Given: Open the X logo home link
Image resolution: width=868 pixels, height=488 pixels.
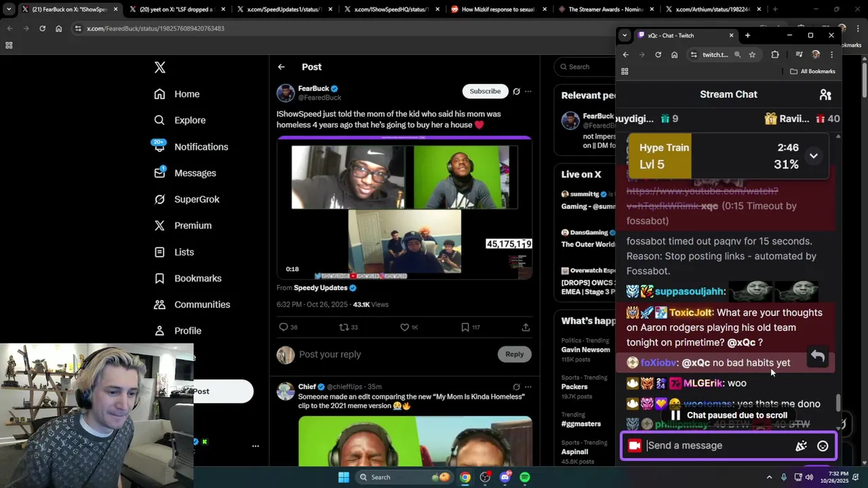Looking at the screenshot, I should click(159, 67).
